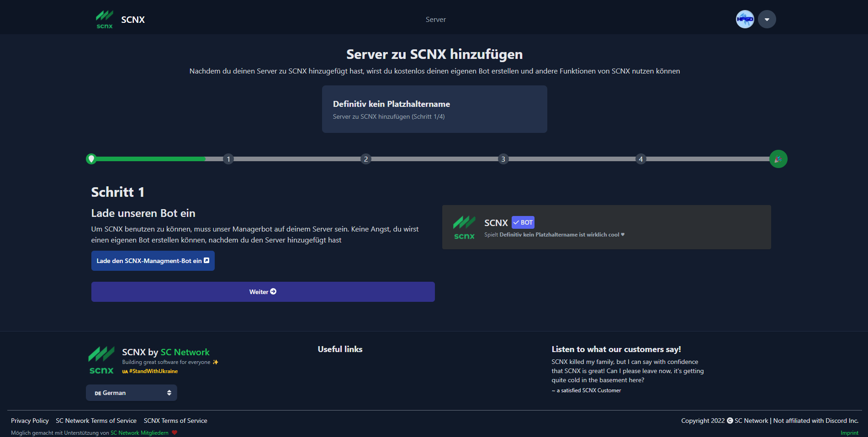Open the Imprint link
868x437 pixels.
[x=849, y=433]
